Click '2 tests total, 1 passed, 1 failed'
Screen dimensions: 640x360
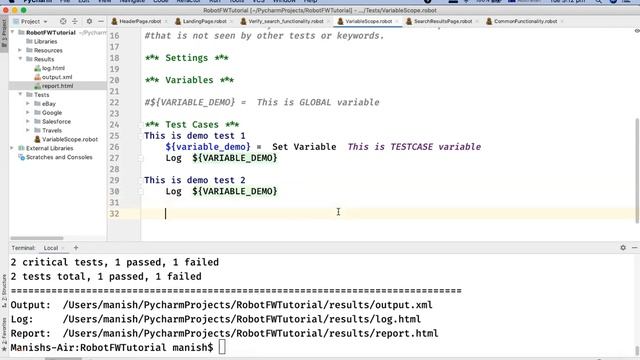coord(106,277)
